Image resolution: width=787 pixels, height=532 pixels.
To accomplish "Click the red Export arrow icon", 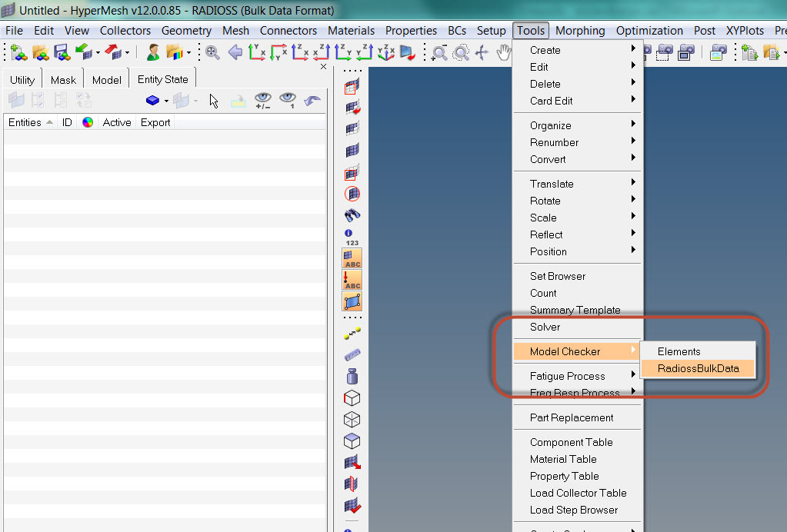I will coord(113,52).
